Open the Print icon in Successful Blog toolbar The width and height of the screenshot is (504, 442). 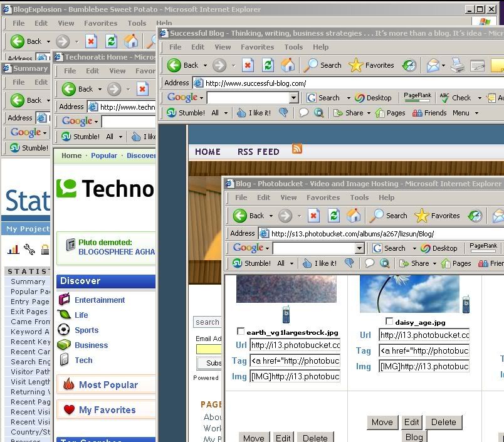click(457, 65)
